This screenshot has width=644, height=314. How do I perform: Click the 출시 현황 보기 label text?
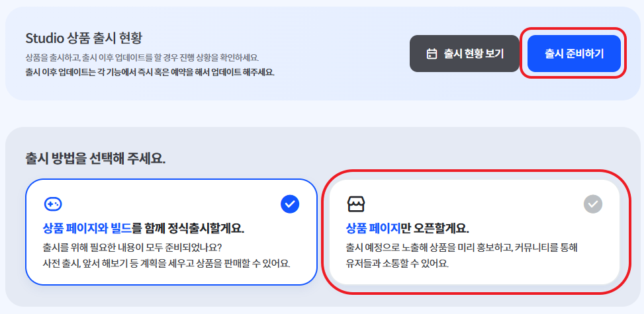473,54
